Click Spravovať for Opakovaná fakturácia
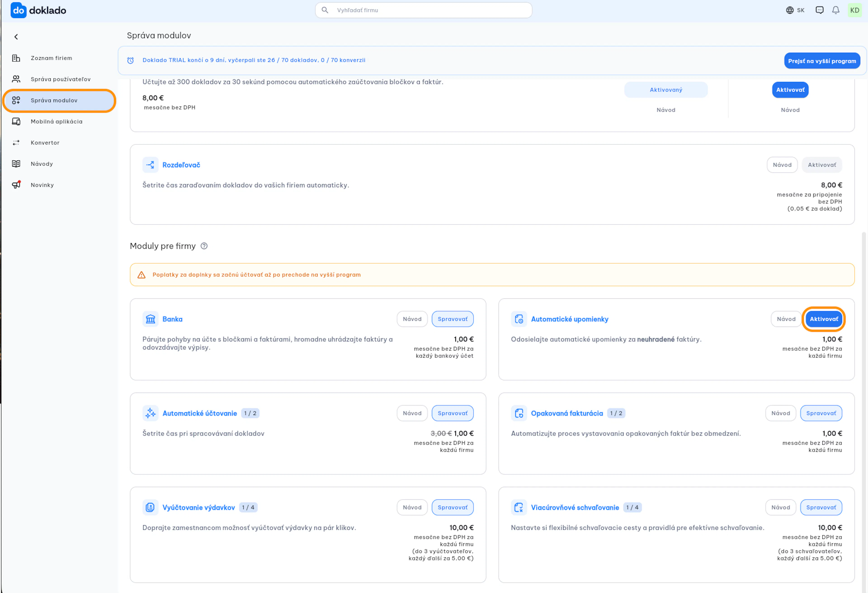 pos(821,413)
